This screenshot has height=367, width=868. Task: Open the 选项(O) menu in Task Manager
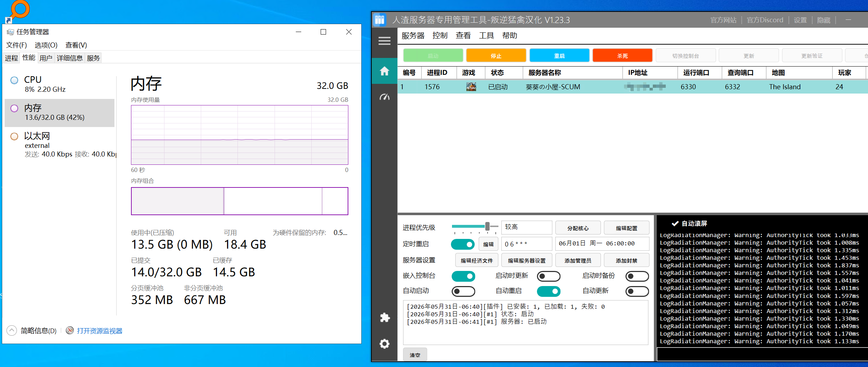point(46,45)
